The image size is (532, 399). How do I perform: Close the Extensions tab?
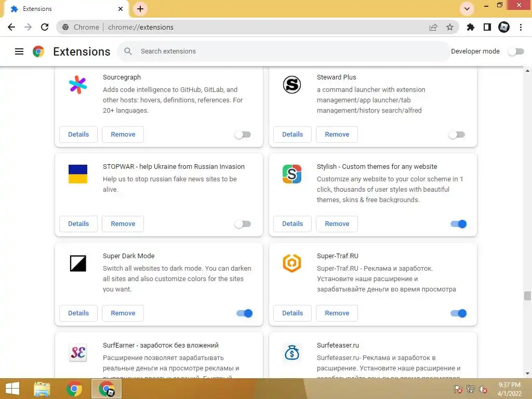(x=121, y=9)
